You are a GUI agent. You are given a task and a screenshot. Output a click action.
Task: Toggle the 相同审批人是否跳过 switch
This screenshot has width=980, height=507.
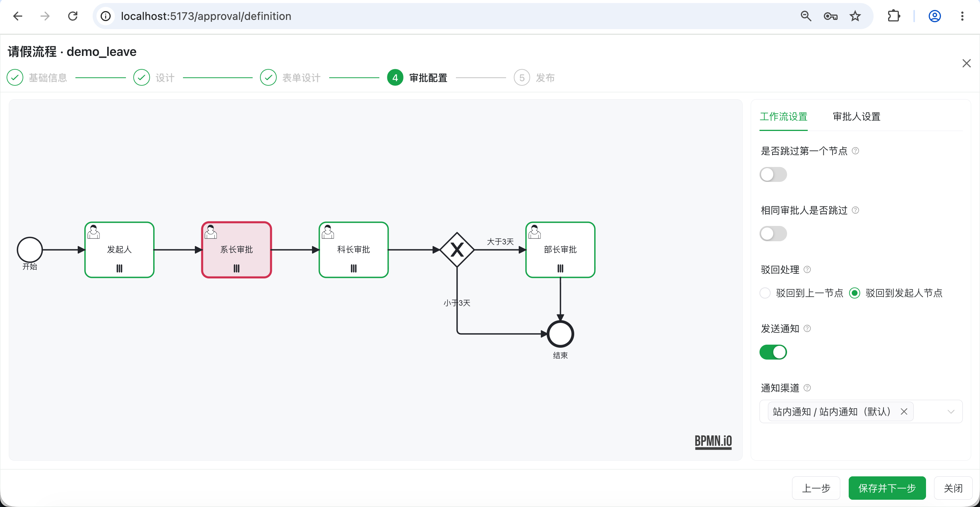coord(773,234)
